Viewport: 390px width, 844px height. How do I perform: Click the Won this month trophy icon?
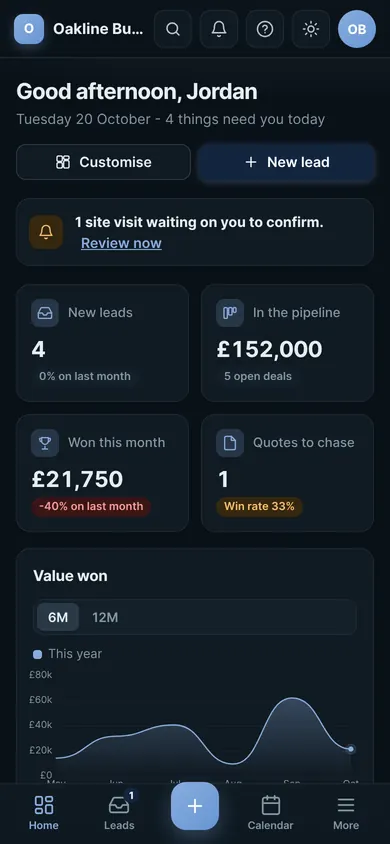[x=45, y=443]
